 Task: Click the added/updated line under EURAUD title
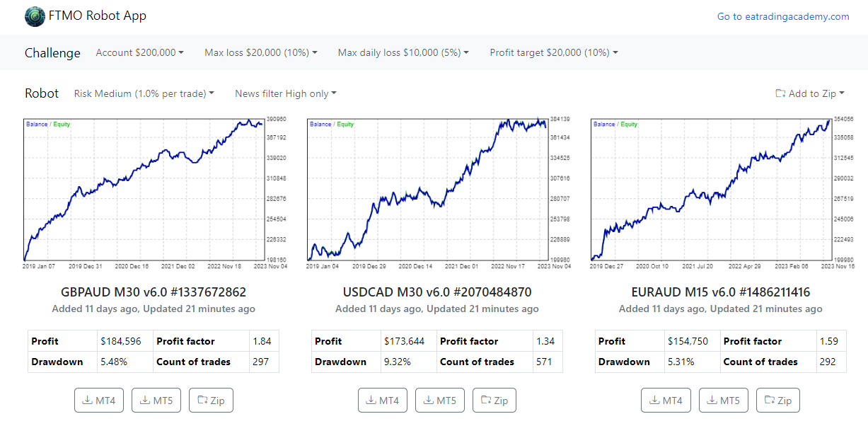[x=721, y=309]
